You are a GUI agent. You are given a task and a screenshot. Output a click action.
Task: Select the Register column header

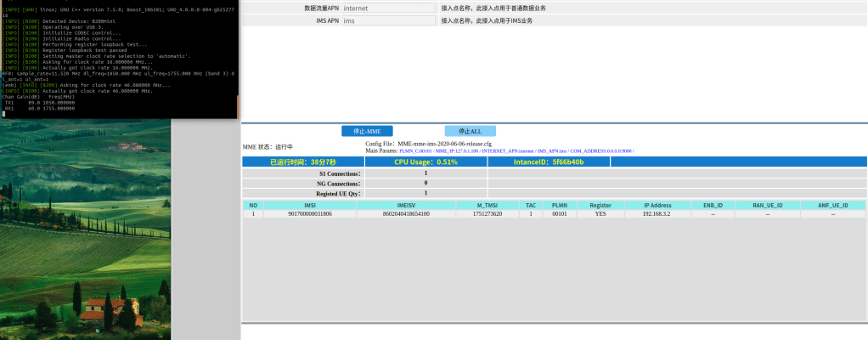point(600,205)
